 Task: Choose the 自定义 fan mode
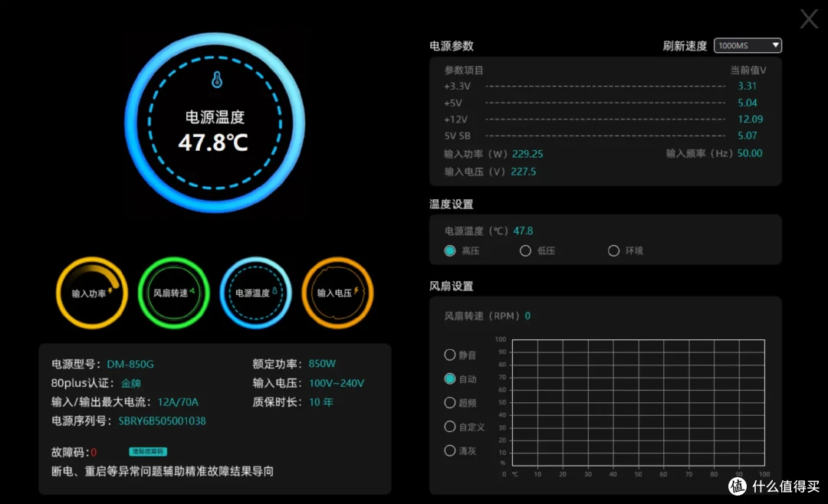pos(450,427)
